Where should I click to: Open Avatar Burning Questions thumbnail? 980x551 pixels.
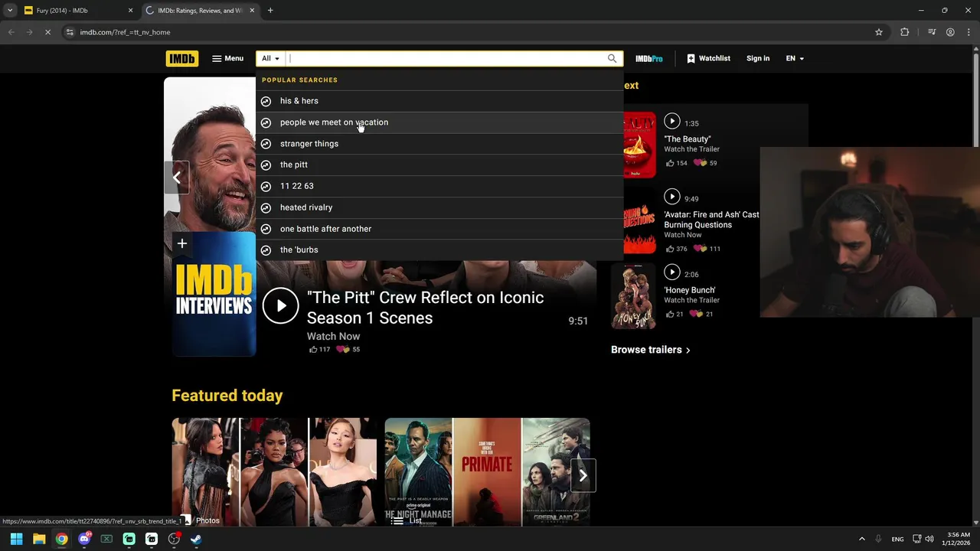(638, 221)
